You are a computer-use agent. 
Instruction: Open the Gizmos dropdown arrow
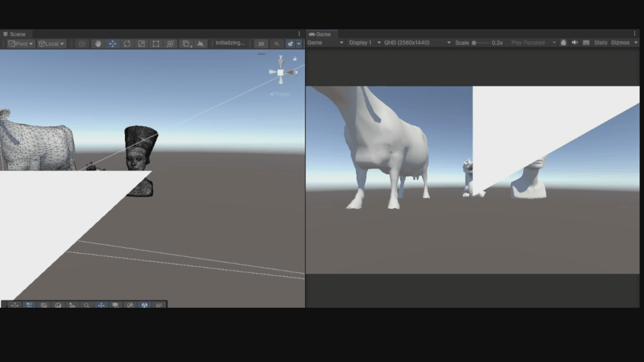(636, 43)
